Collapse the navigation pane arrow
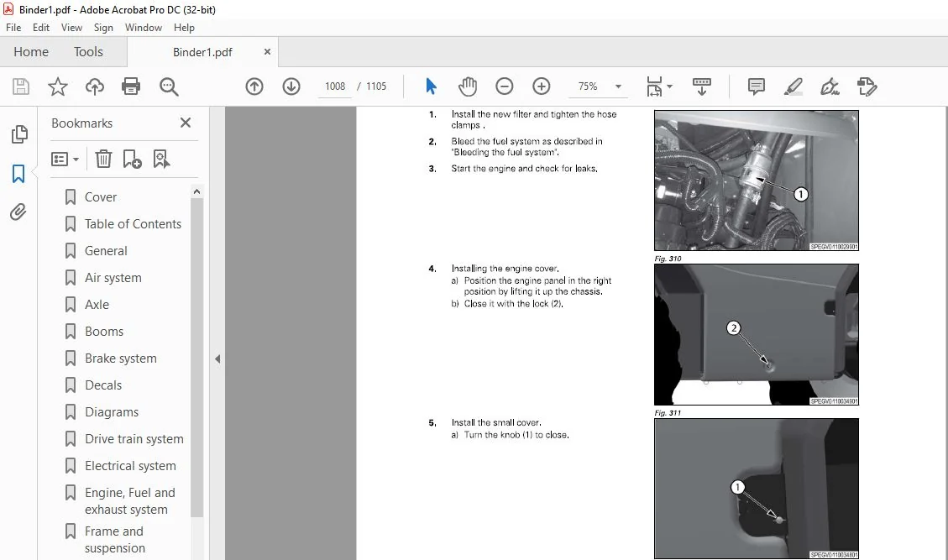This screenshot has height=560, width=948. [x=217, y=359]
